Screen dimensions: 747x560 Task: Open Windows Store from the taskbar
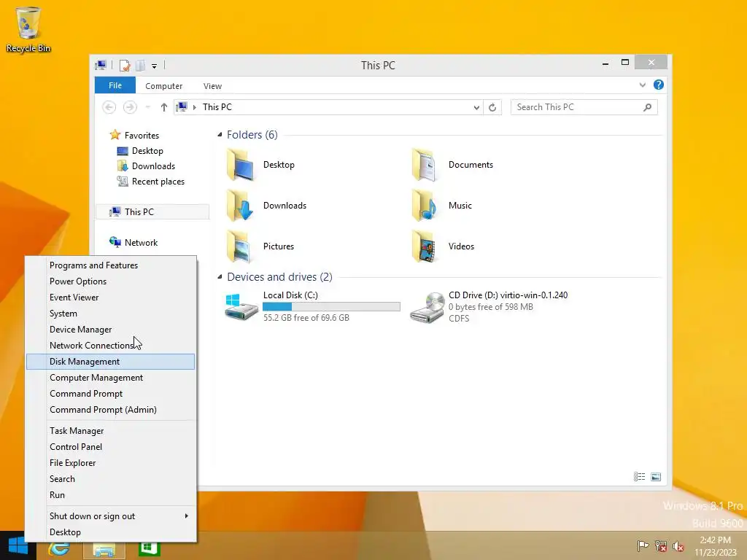pos(149,548)
